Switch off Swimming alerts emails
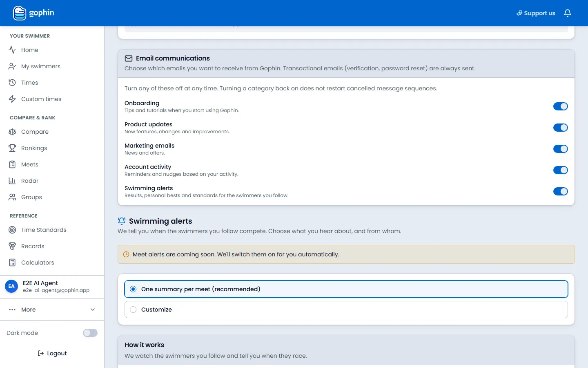The image size is (588, 368). 560,191
